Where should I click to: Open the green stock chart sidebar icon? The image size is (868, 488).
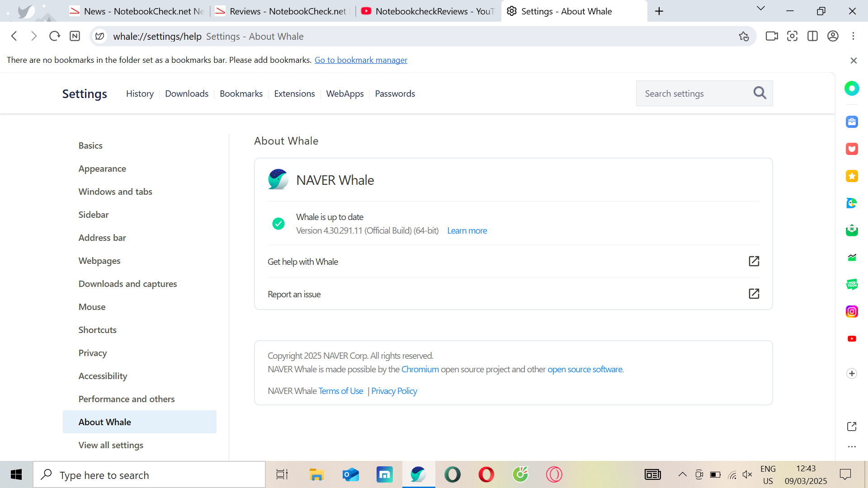click(x=852, y=257)
